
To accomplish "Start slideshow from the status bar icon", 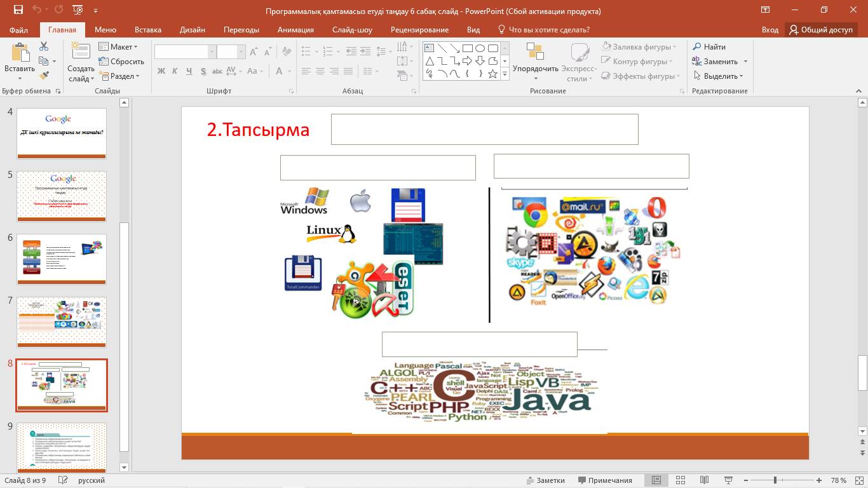I will coord(729,480).
